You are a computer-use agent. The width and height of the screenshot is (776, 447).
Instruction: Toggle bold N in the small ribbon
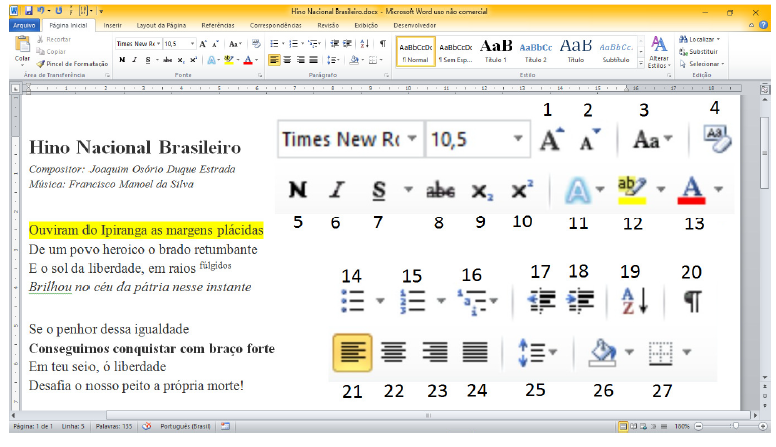(122, 60)
